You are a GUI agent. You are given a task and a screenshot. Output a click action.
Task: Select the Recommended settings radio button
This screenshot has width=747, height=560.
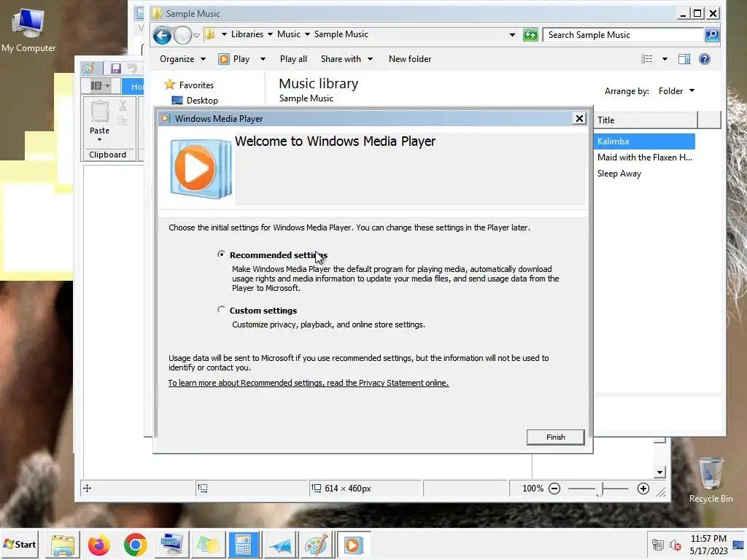tap(221, 254)
